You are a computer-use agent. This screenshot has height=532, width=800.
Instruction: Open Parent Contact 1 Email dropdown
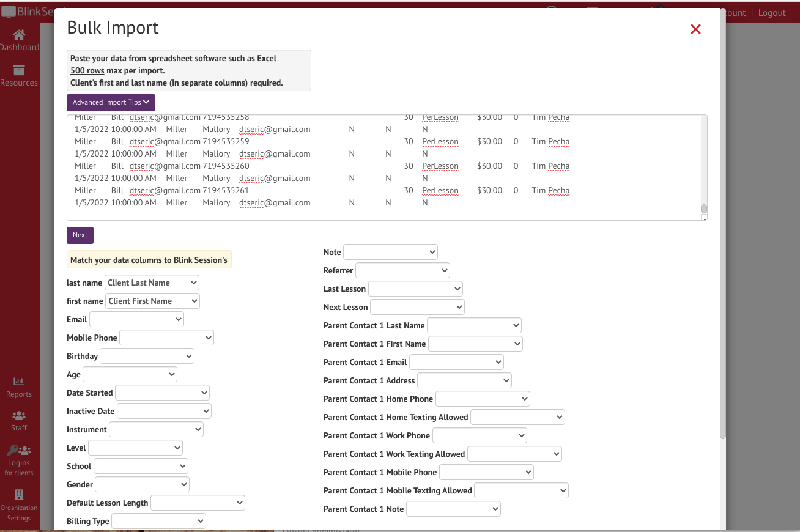click(x=456, y=362)
